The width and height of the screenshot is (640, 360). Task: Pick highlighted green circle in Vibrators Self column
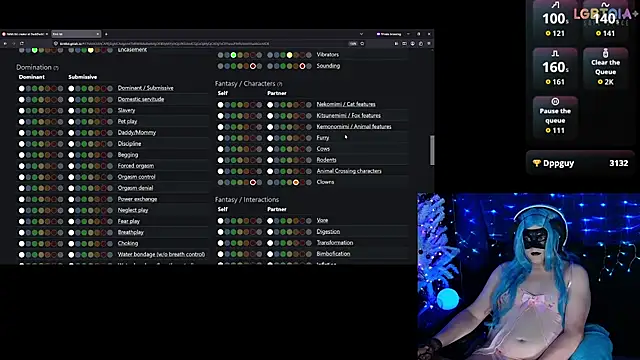click(233, 55)
